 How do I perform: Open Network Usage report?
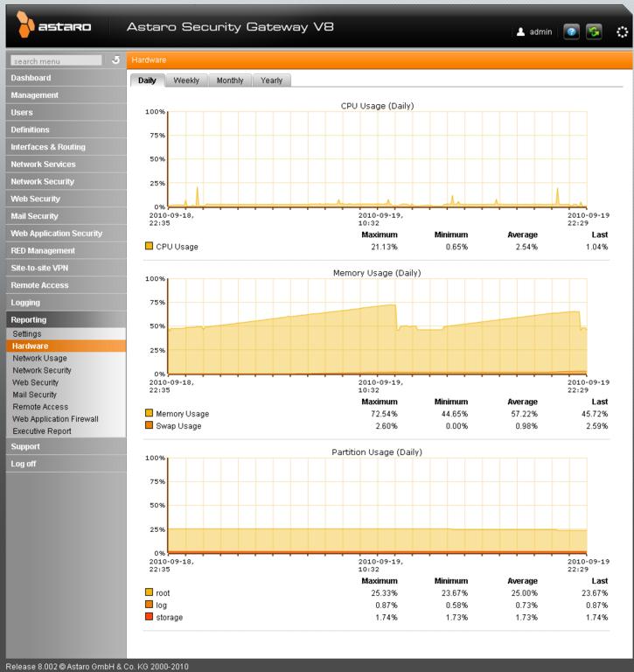tap(66, 358)
